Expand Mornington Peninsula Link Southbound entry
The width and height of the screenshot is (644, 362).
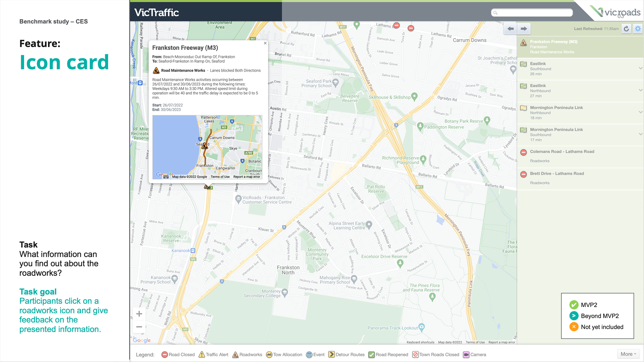click(x=640, y=134)
